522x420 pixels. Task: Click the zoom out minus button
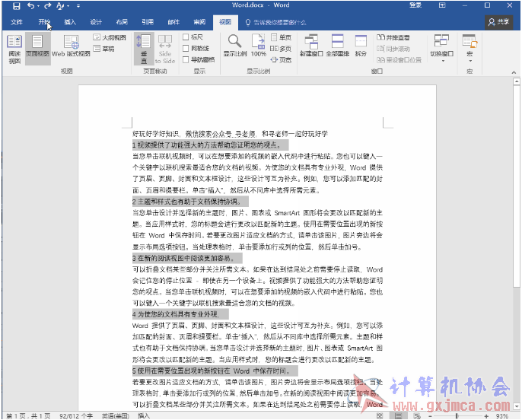[430, 416]
